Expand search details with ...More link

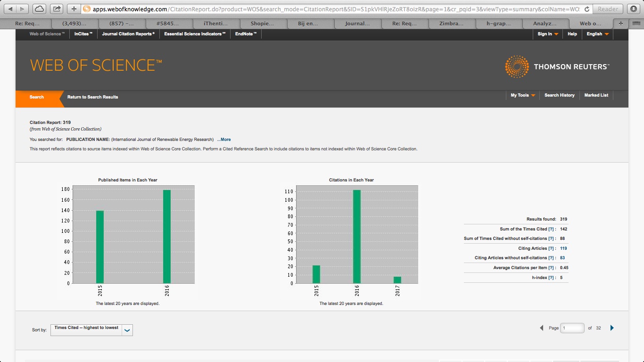(x=224, y=140)
